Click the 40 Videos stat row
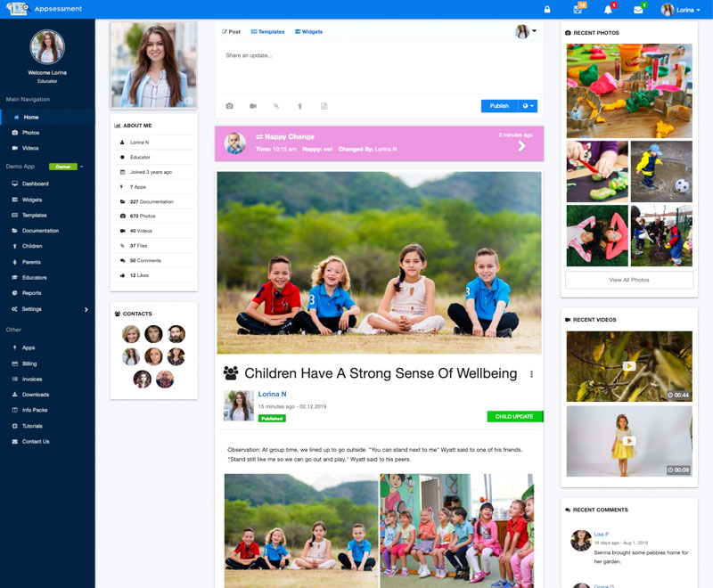713x588 pixels. tap(153, 231)
